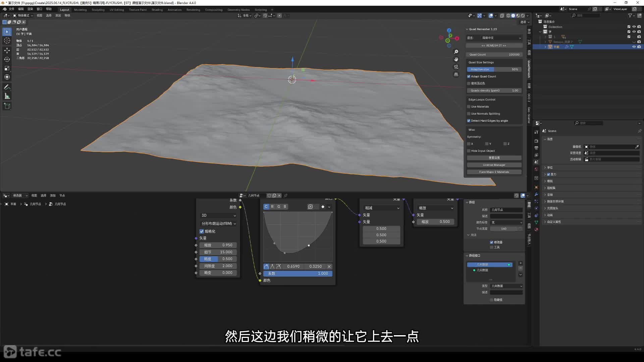Click the Face Maps 2 Materials button
This screenshot has width=644, height=362.
[x=494, y=172]
